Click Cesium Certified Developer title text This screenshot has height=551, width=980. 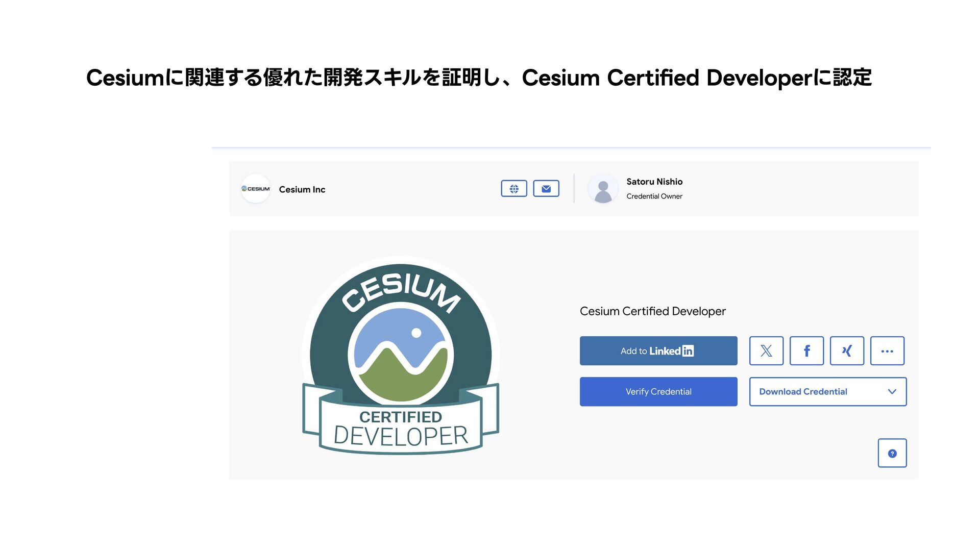(653, 311)
